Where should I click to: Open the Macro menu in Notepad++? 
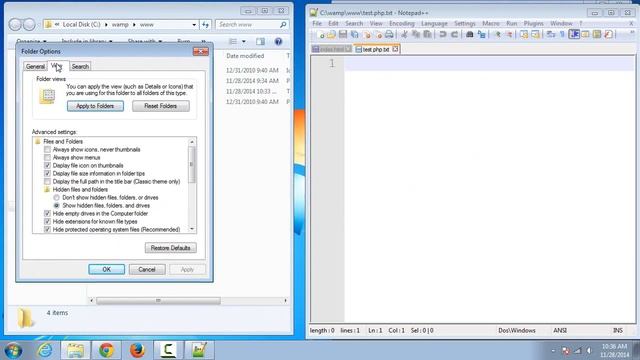coord(491,23)
